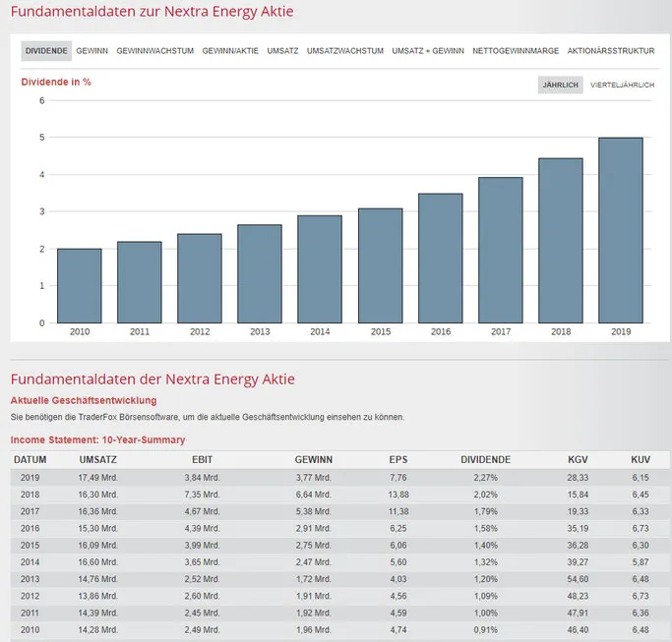This screenshot has width=672, height=642.
Task: Click the UMSATZ table column header
Action: (98, 459)
